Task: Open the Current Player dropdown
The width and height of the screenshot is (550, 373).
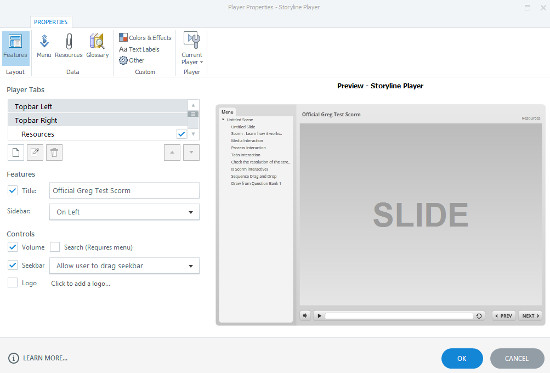Action: (x=192, y=48)
